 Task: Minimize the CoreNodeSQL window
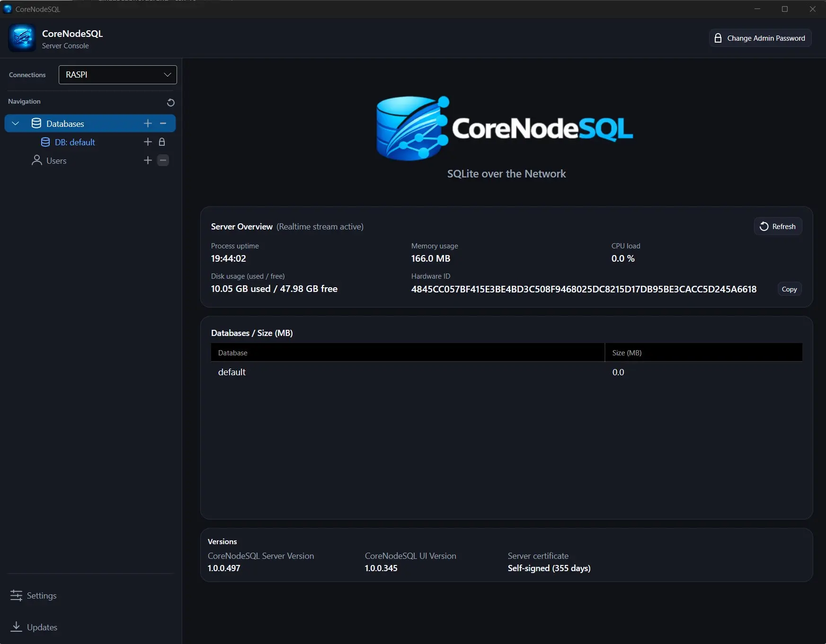757,9
